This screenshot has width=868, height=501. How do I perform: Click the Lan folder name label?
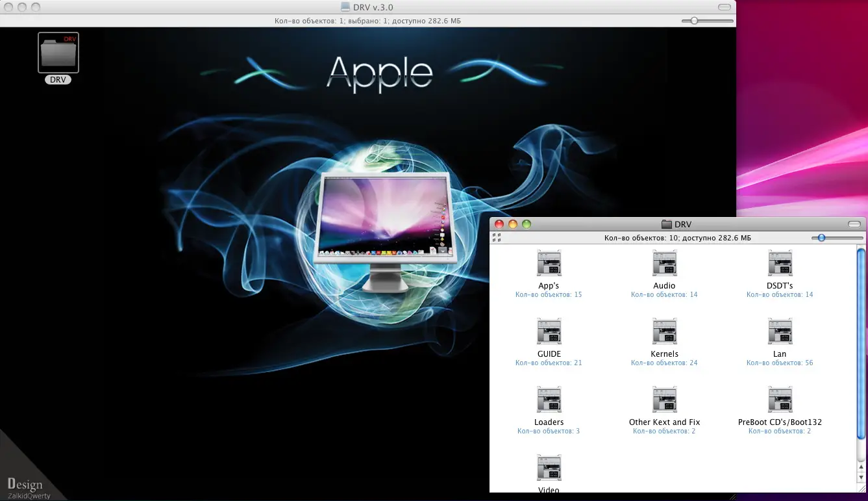pos(780,354)
